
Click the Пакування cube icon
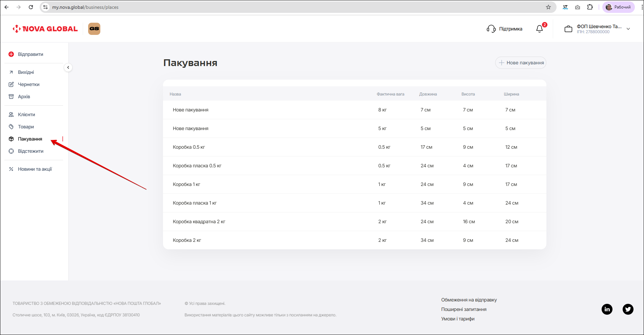point(11,139)
